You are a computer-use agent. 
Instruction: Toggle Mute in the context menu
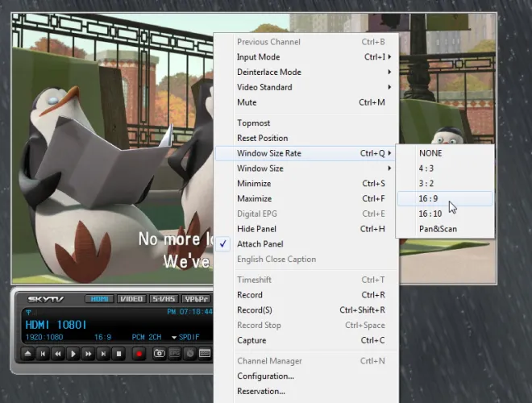pos(247,102)
